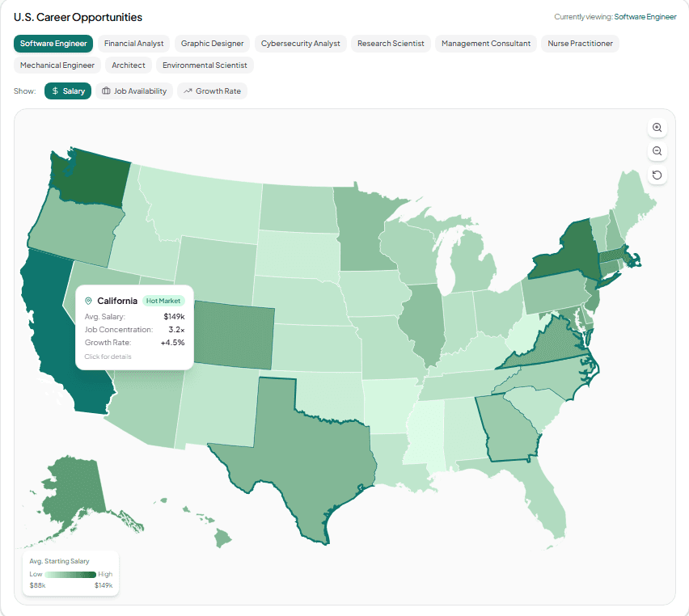
Task: Reset the map view with the reset arrow icon
Action: coord(657,175)
